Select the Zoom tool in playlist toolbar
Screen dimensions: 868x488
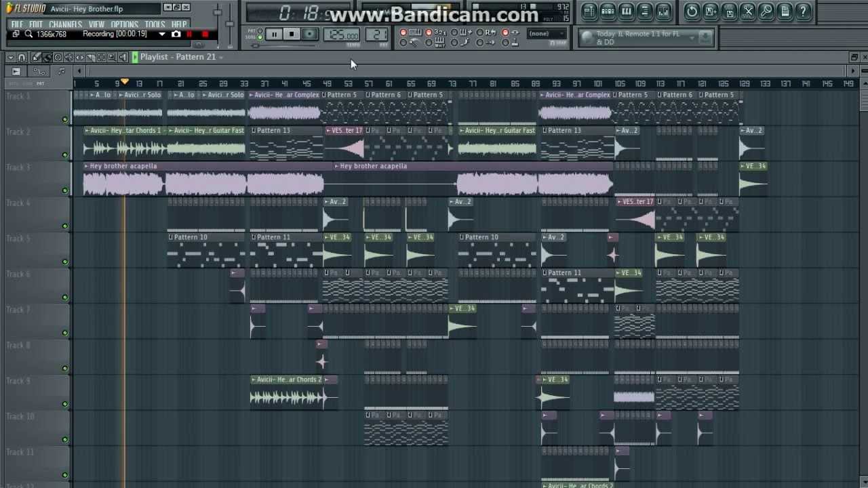click(x=112, y=58)
